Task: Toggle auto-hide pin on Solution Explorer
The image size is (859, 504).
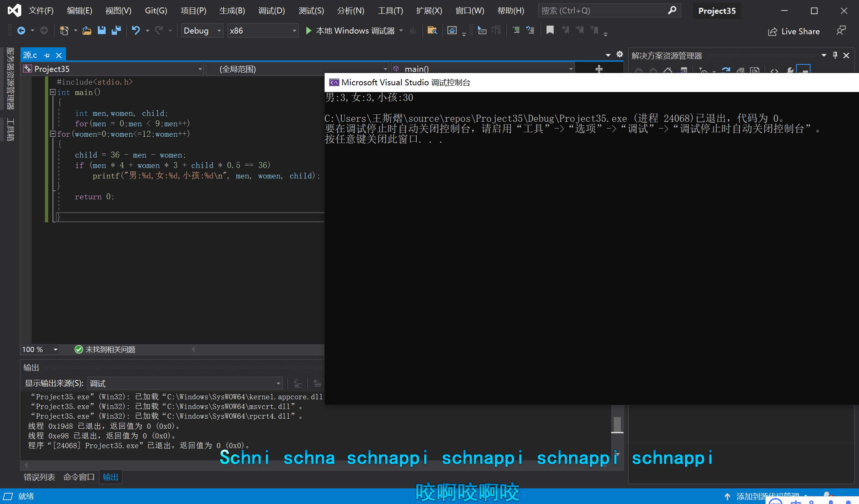Action: coord(835,56)
